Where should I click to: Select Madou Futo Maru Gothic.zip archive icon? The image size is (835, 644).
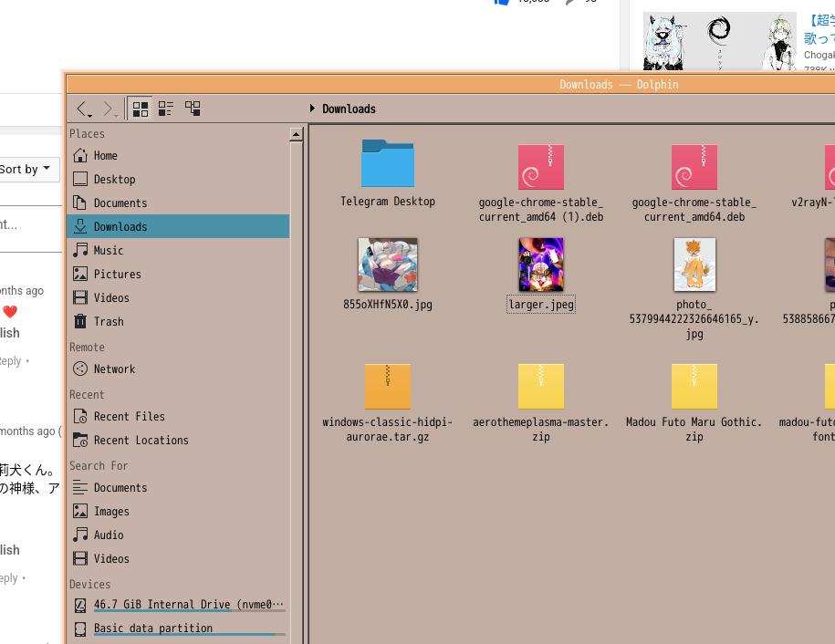click(x=694, y=387)
